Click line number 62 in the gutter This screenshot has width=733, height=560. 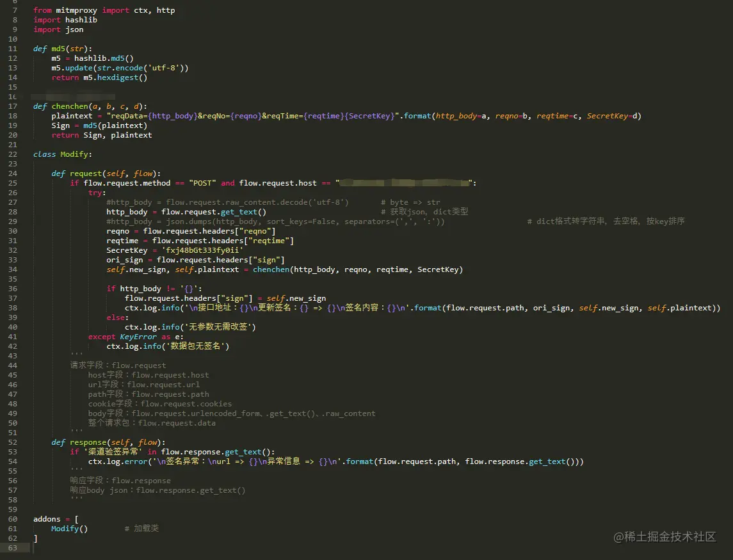click(13, 538)
